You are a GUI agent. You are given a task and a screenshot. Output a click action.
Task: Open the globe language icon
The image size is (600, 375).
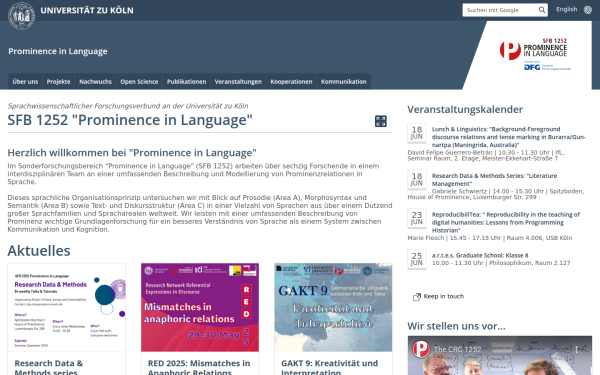click(588, 10)
